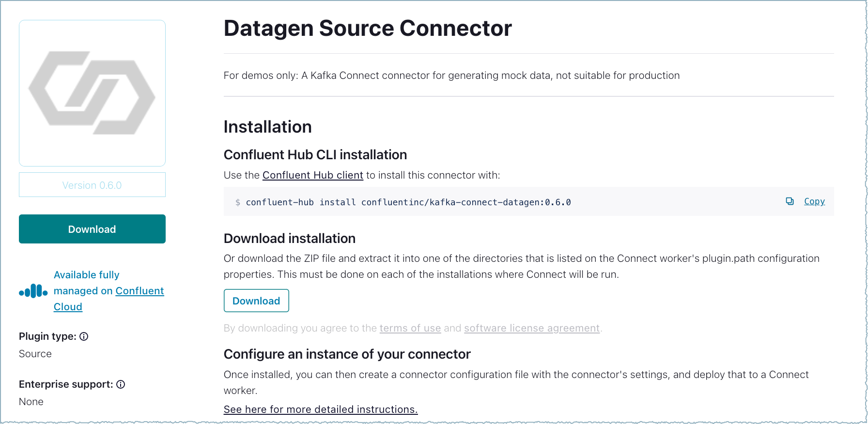The height and width of the screenshot is (424, 868).
Task: Open the software license agreement link
Action: tap(531, 328)
